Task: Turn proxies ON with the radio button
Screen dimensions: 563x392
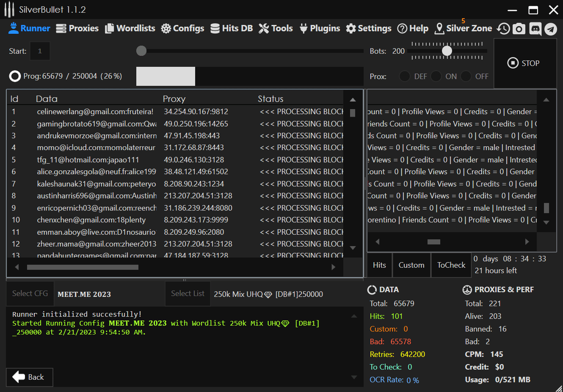Action: click(x=436, y=76)
